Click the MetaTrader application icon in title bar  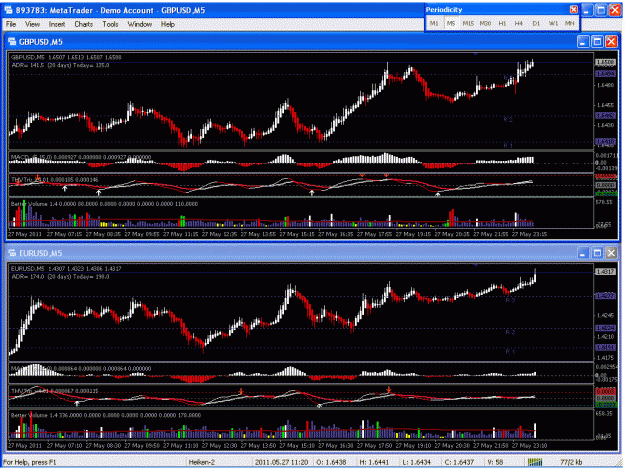point(8,10)
